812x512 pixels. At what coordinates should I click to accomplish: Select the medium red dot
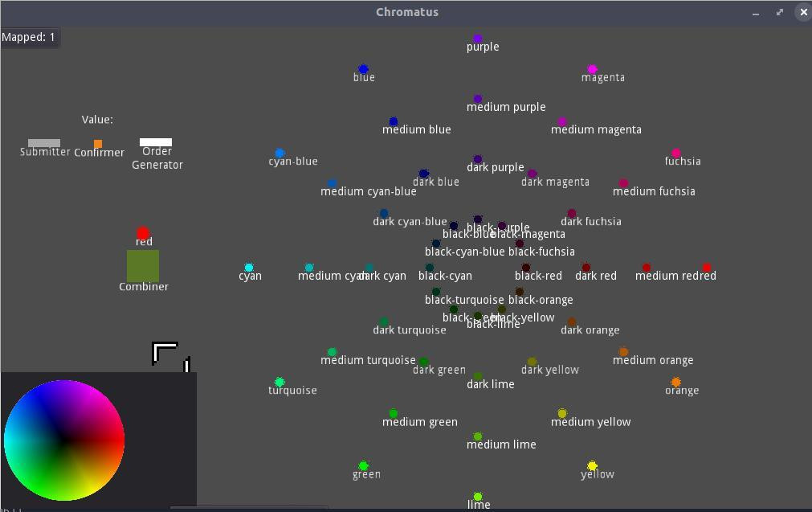647,268
